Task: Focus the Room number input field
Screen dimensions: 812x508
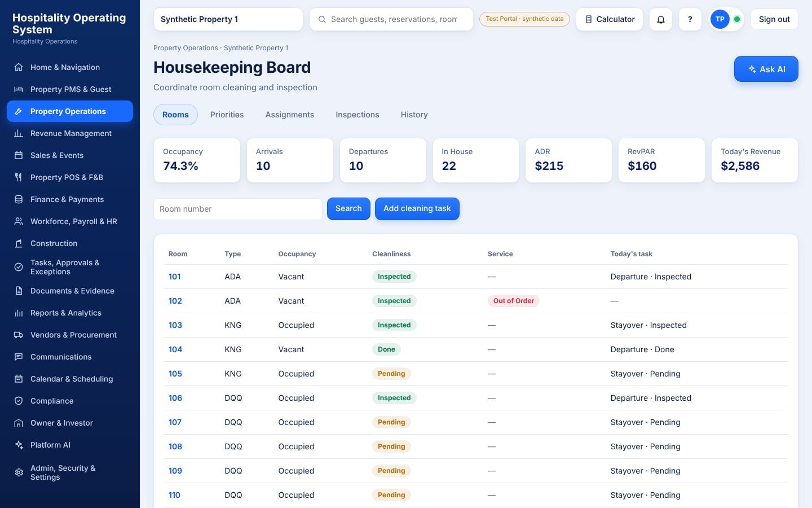Action: pyautogui.click(x=238, y=209)
